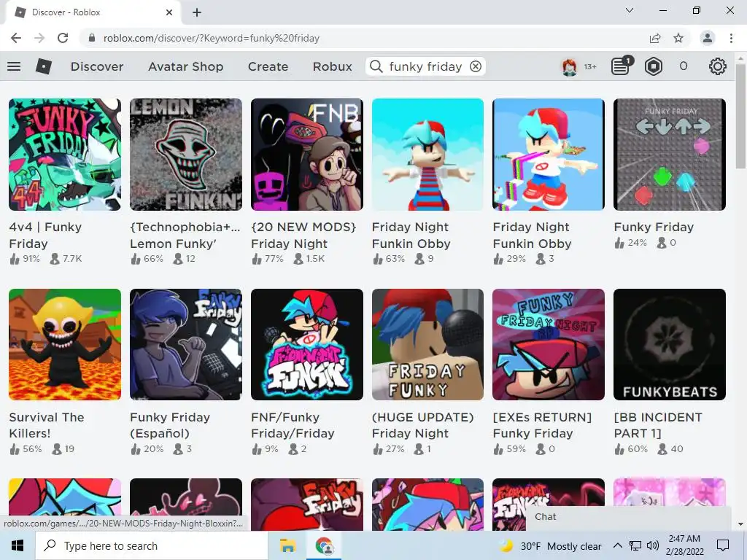Show hidden system tray icons
Screen dimensions: 747x560
(617, 545)
